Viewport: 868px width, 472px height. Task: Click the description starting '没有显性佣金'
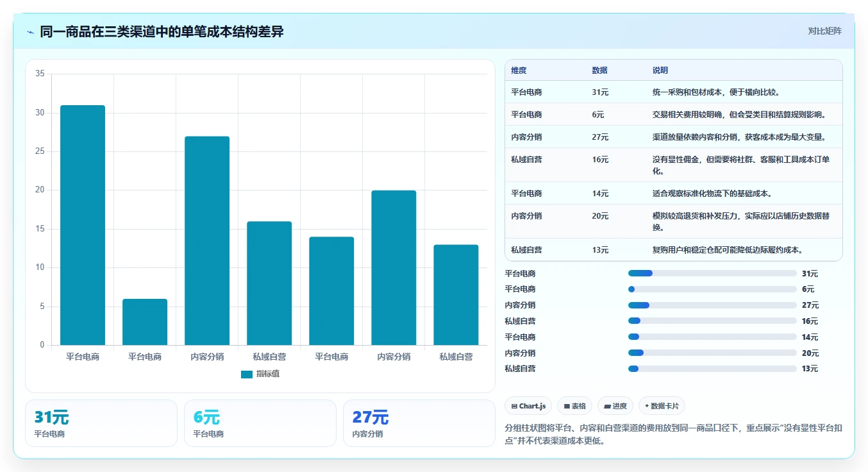(x=741, y=165)
